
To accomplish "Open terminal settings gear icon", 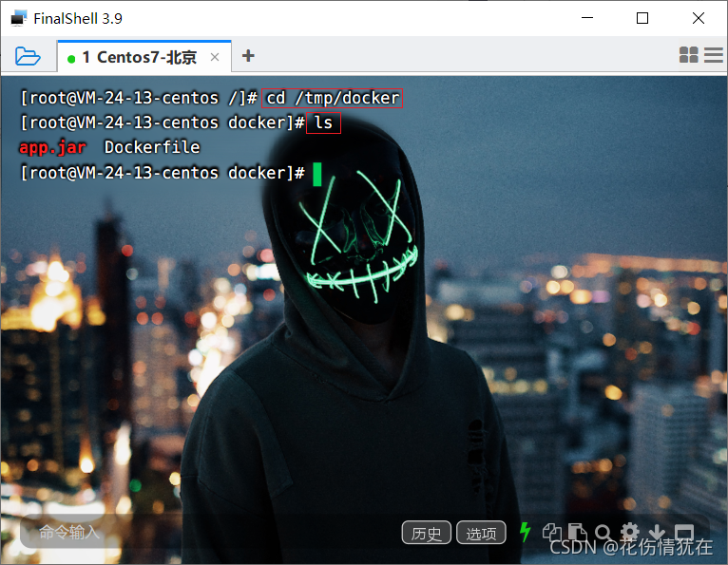I will tap(630, 532).
